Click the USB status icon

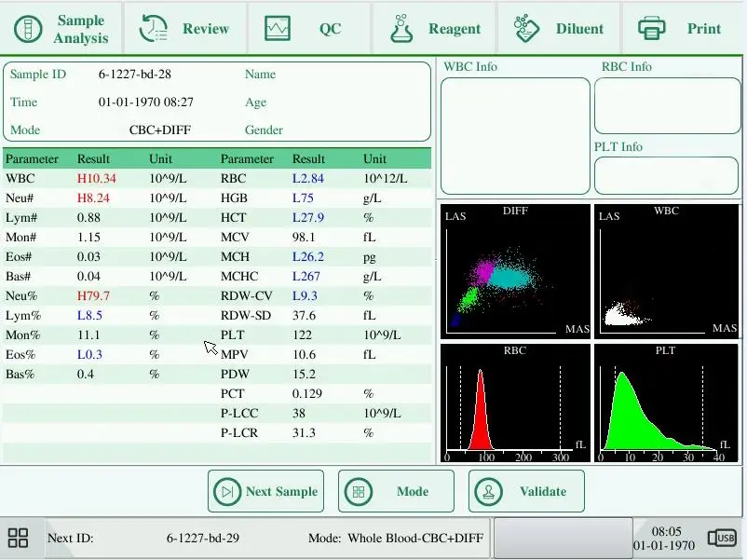[x=722, y=538]
